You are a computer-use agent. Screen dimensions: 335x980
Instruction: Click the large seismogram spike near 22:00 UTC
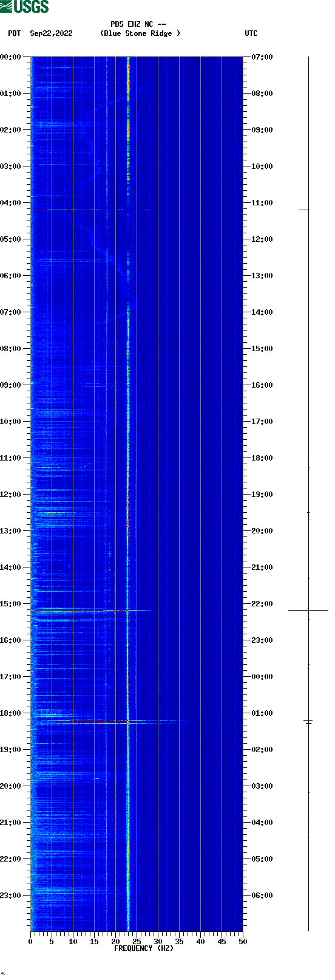click(x=308, y=610)
